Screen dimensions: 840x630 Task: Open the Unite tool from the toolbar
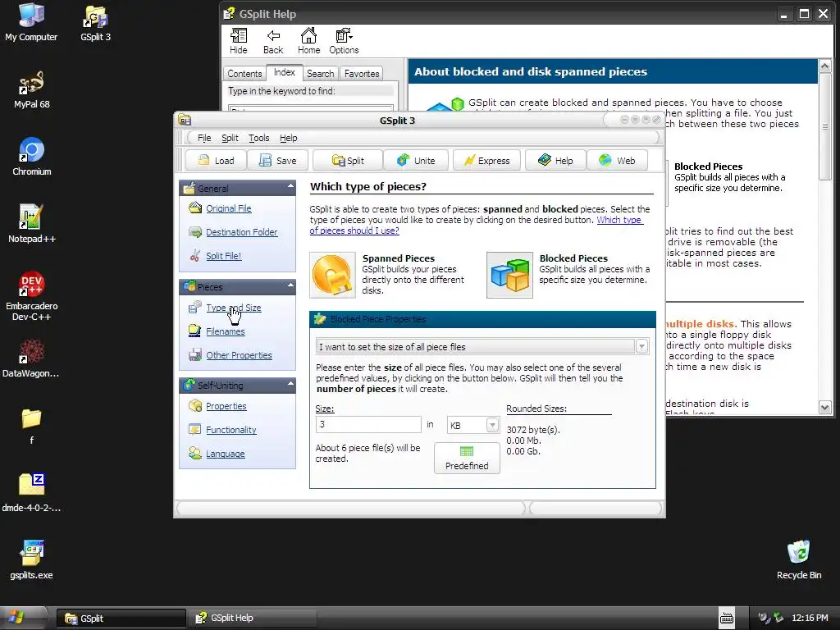coord(416,160)
